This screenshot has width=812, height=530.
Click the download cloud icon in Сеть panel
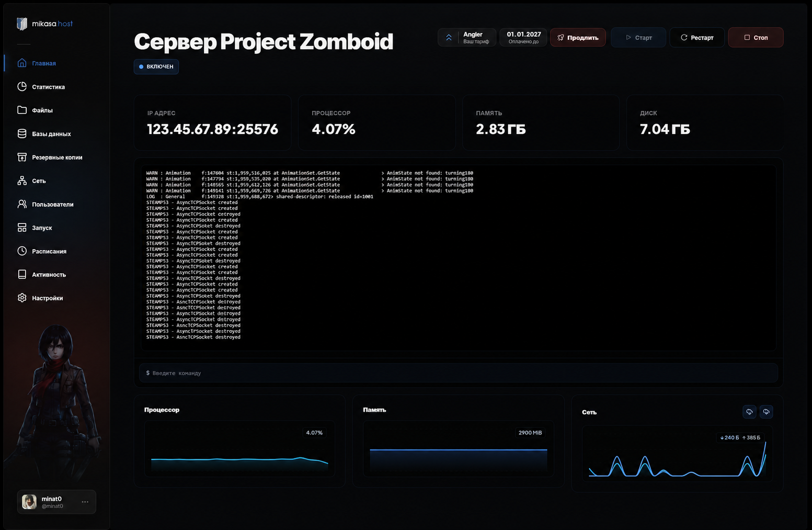tap(749, 412)
